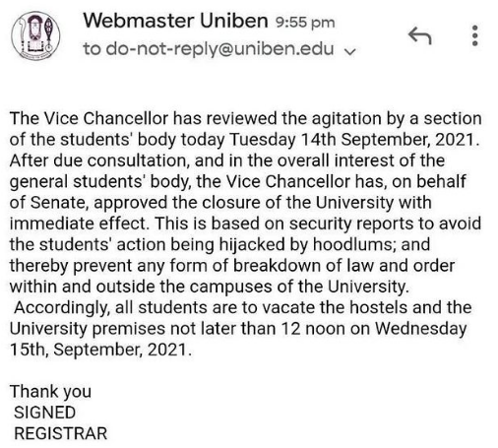Click the 9:55 pm timestamp
The height and width of the screenshot is (448, 498).
[305, 23]
